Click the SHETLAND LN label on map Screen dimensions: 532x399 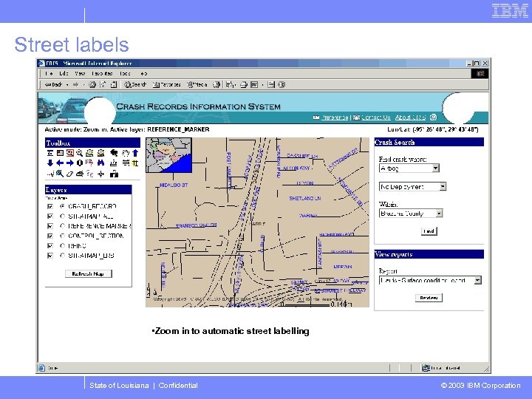[305, 198]
